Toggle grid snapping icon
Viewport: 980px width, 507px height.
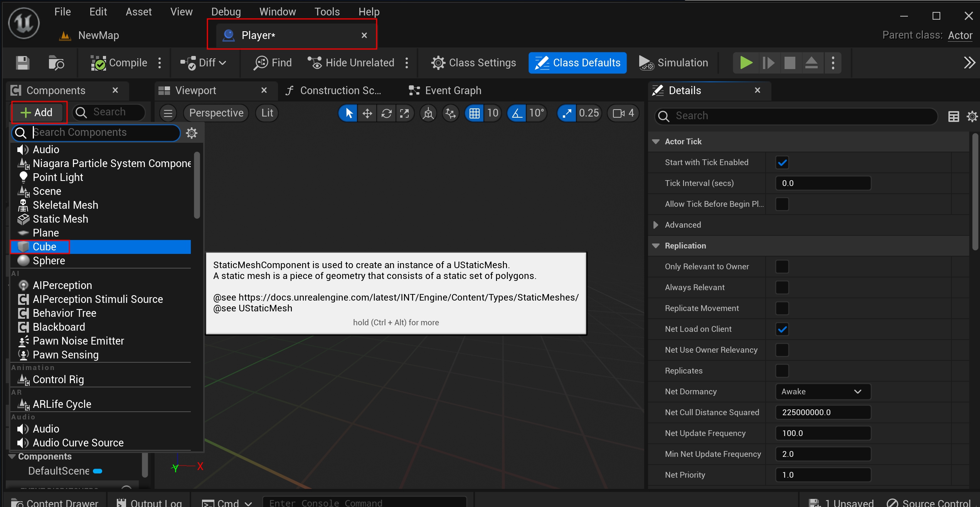[474, 113]
